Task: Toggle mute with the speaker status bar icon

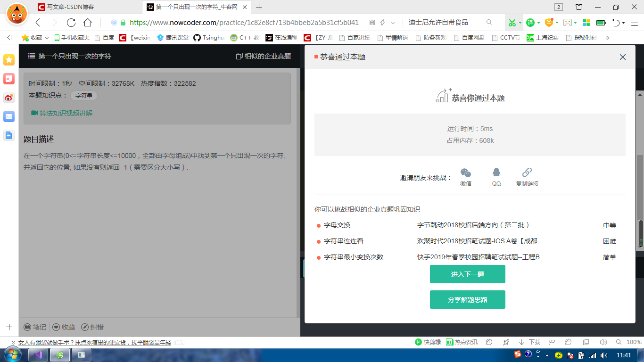Action: [x=604, y=342]
